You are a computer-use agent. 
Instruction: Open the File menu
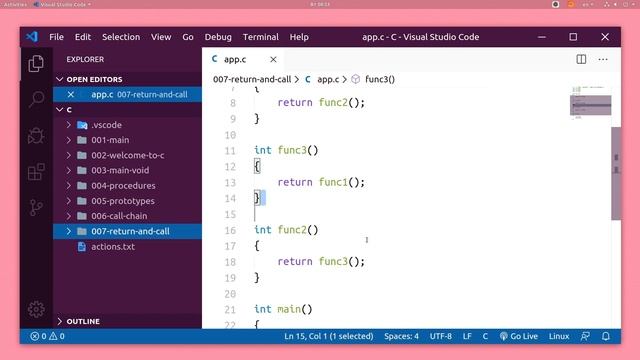coord(56,37)
